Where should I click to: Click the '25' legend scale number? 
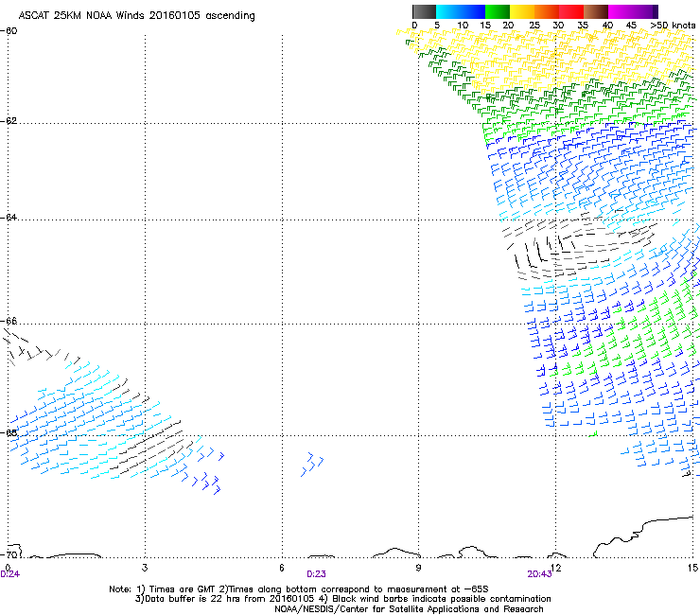click(534, 26)
